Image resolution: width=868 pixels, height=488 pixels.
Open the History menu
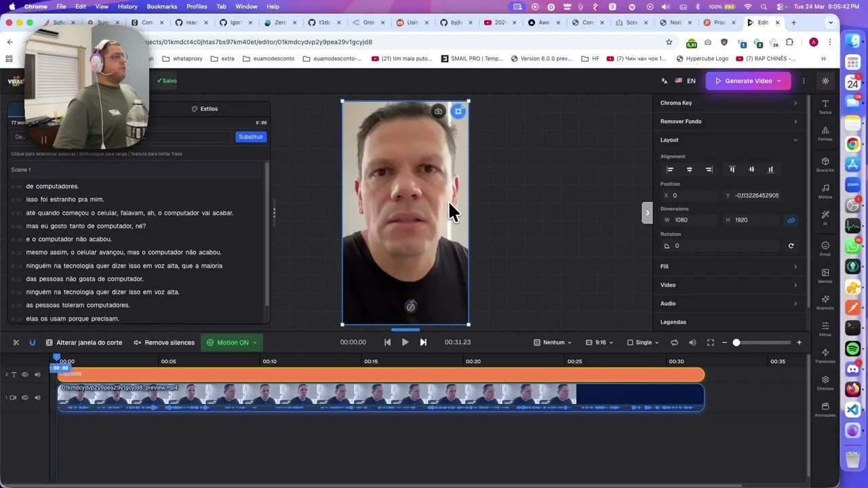[x=127, y=6]
